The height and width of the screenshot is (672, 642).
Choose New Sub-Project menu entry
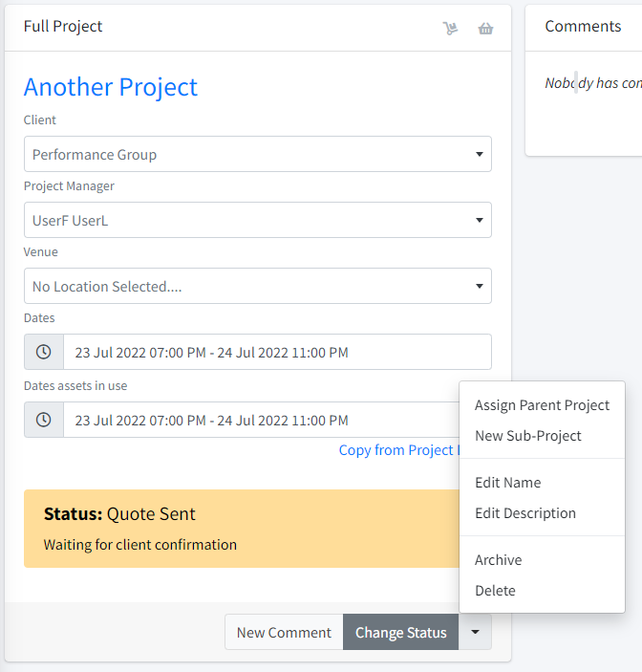tap(527, 436)
